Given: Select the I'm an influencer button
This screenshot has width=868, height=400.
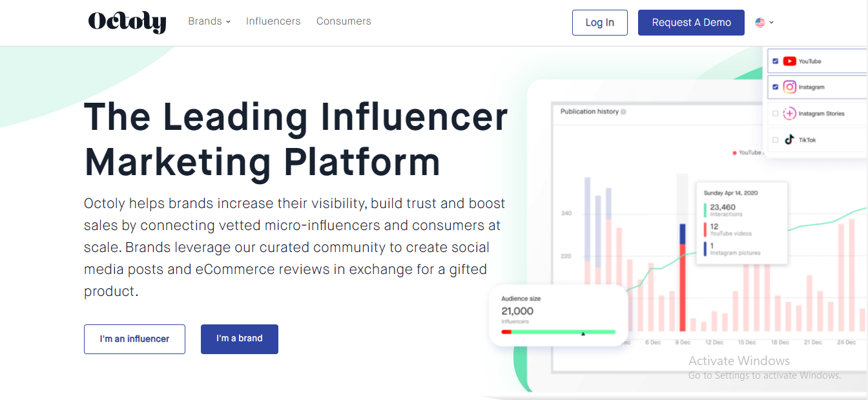Looking at the screenshot, I should (134, 339).
